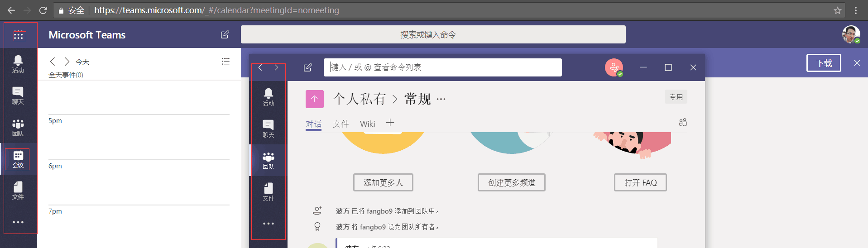Image resolution: width=868 pixels, height=248 pixels.
Task: Click browser reload button
Action: (43, 10)
